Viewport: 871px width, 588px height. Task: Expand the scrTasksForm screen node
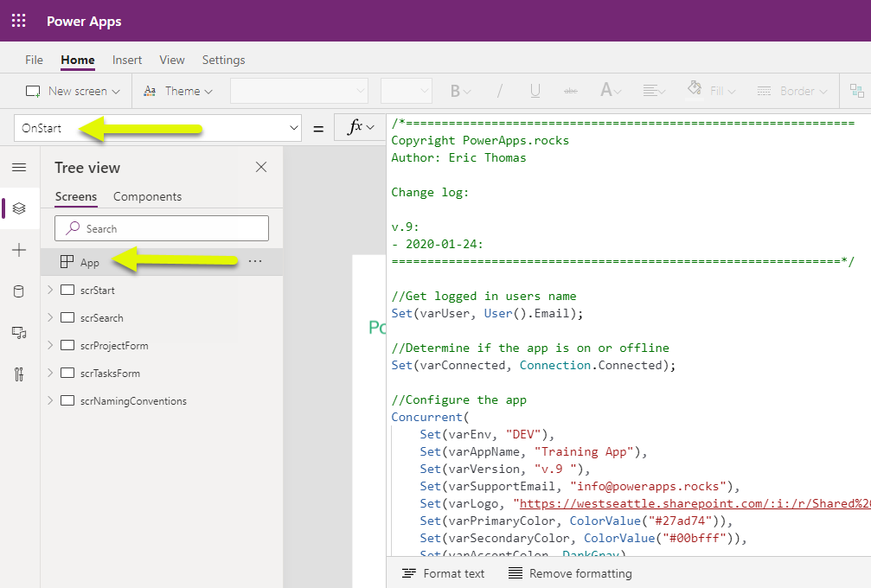50,374
